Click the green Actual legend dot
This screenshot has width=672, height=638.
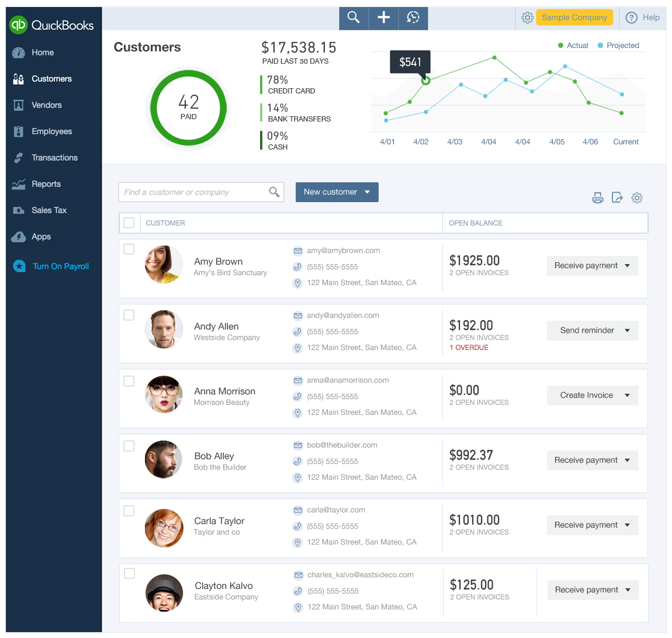point(560,46)
